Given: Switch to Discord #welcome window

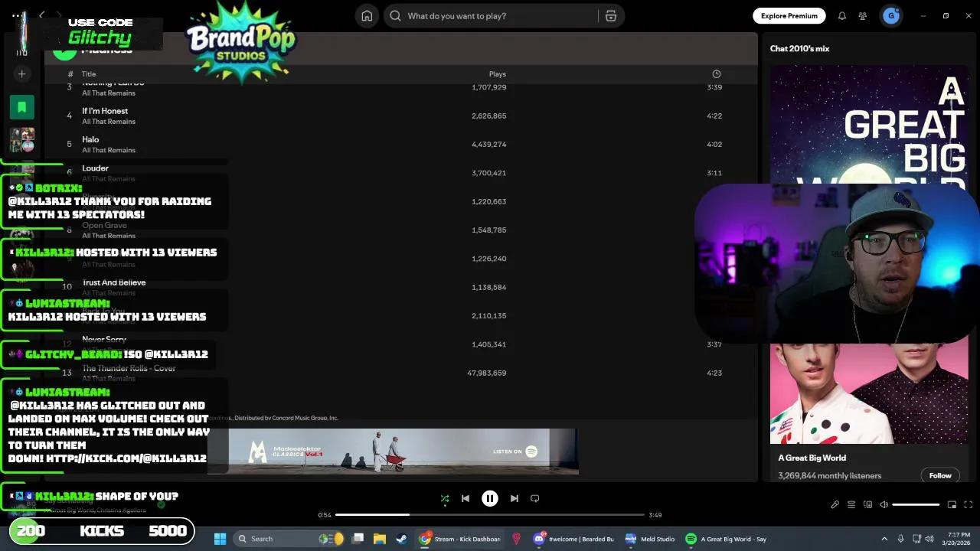Looking at the screenshot, I should coord(574,539).
